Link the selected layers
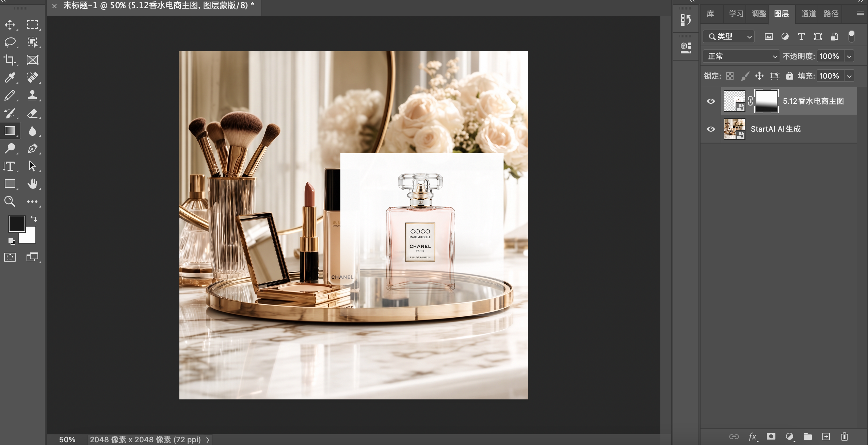 click(734, 436)
